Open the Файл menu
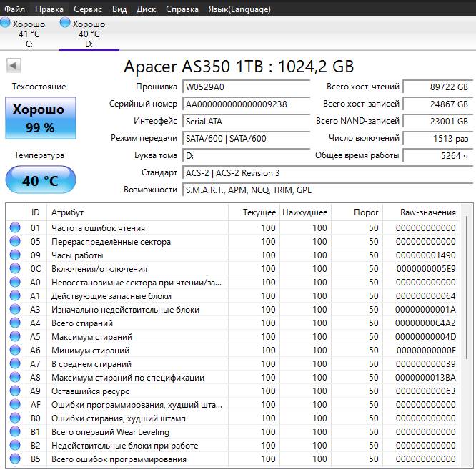 tap(14, 9)
